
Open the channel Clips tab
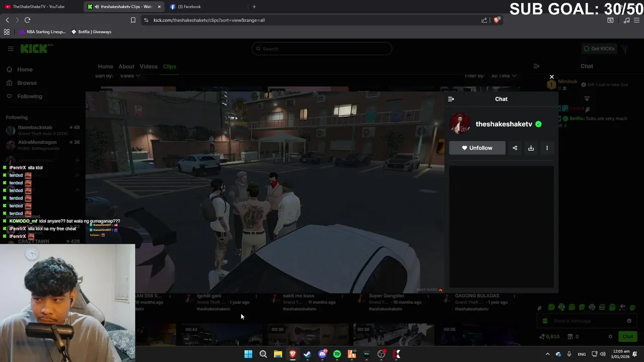pos(170,66)
